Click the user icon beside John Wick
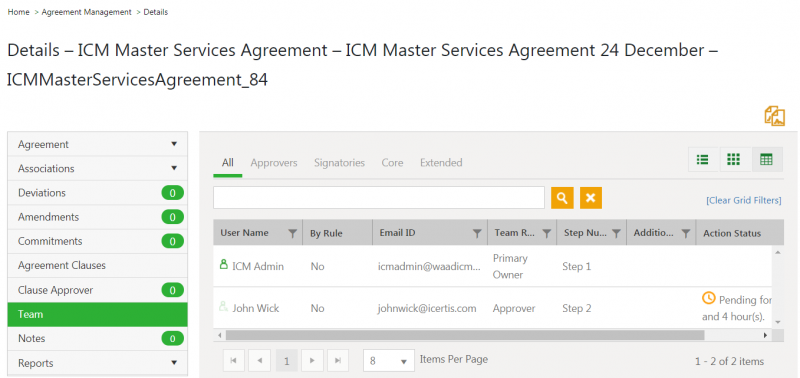Viewport: 800px width, 378px height. 223,307
